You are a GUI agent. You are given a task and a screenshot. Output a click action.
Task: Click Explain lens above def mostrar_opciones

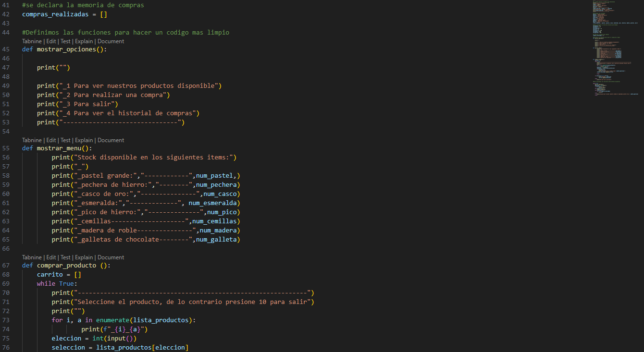point(84,41)
